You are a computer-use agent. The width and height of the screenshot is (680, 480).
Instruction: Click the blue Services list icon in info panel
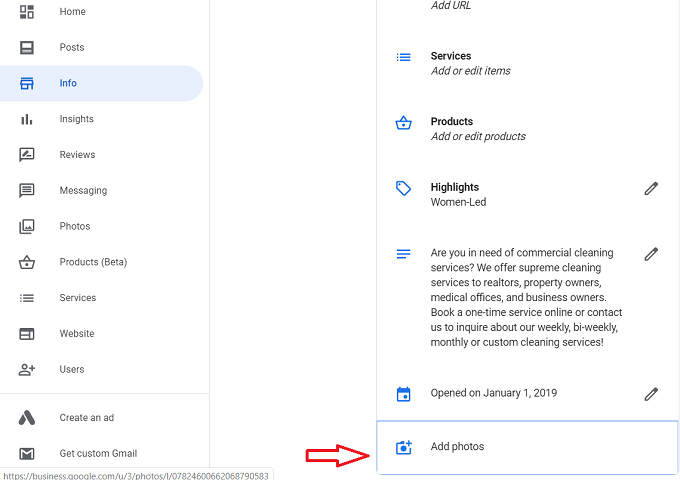coord(403,57)
